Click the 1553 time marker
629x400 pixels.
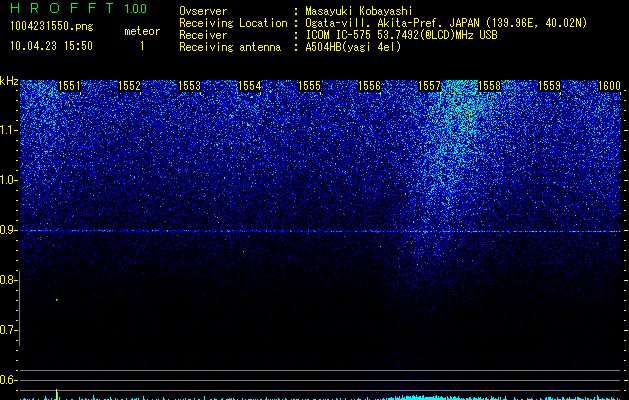(189, 86)
